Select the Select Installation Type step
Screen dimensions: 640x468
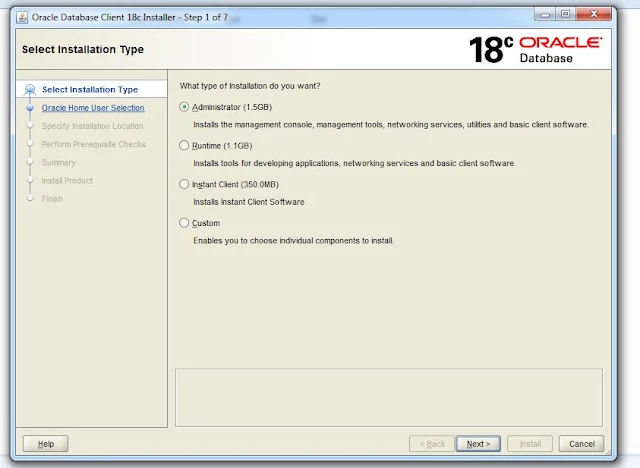click(x=90, y=89)
